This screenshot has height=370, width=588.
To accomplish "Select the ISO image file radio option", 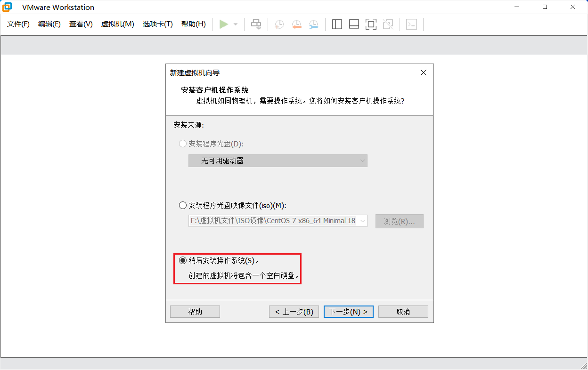I will click(183, 205).
